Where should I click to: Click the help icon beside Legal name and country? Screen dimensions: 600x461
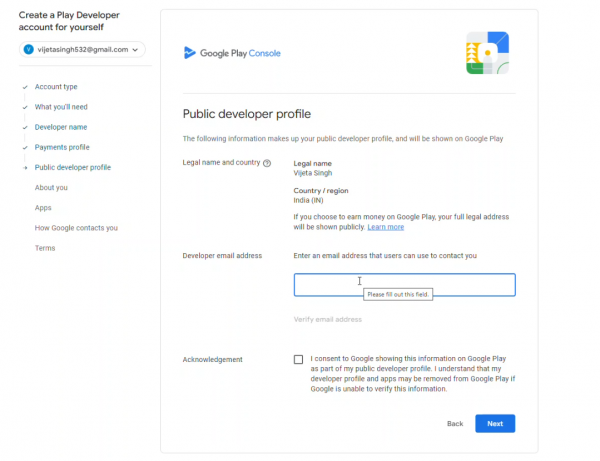click(x=267, y=163)
